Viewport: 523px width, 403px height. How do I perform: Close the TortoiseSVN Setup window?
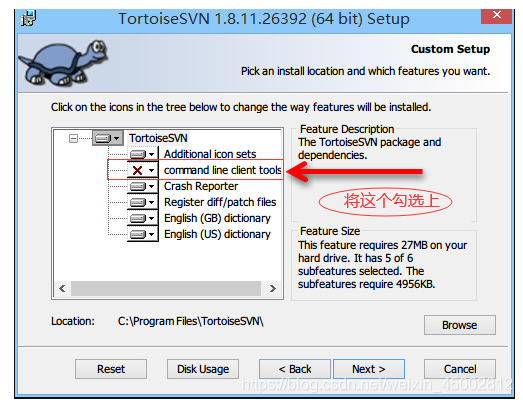pos(496,15)
